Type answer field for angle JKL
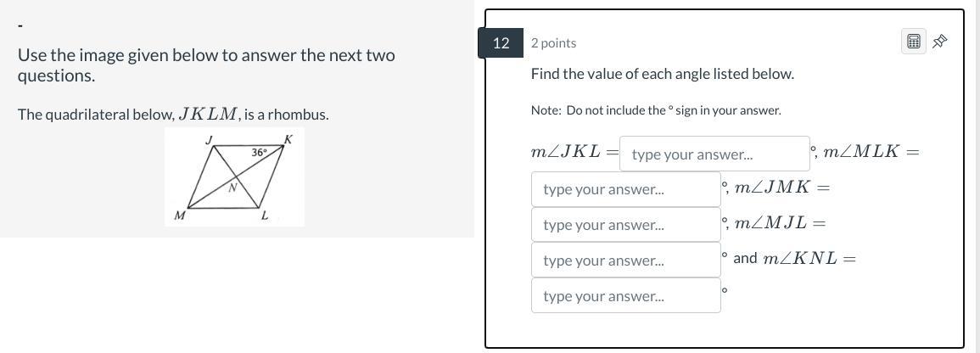This screenshot has width=980, height=353. (714, 154)
